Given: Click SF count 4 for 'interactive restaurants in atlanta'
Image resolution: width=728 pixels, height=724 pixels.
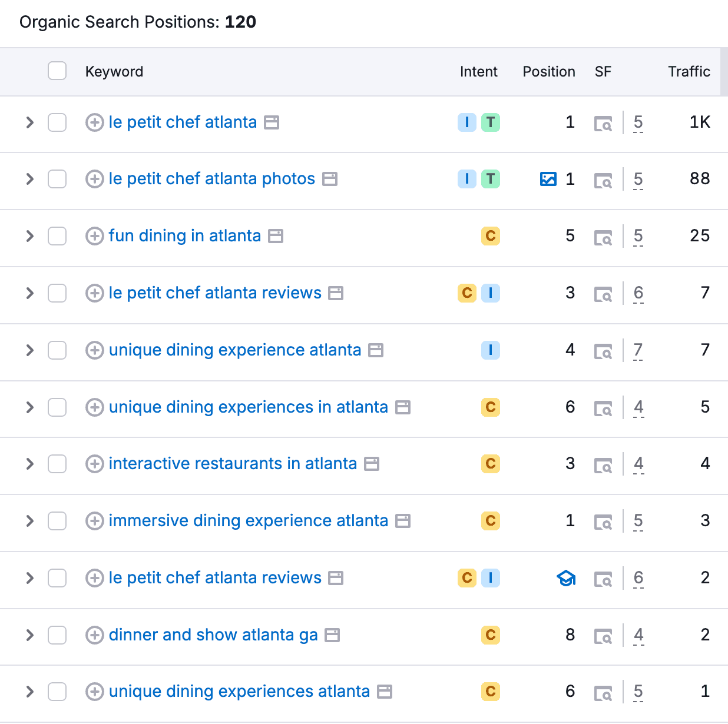Looking at the screenshot, I should (638, 464).
